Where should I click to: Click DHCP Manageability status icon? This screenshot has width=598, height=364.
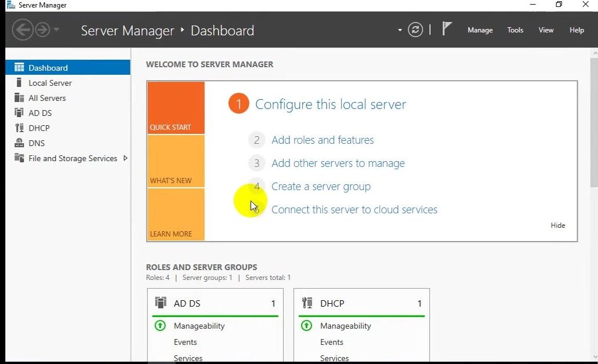point(307,326)
